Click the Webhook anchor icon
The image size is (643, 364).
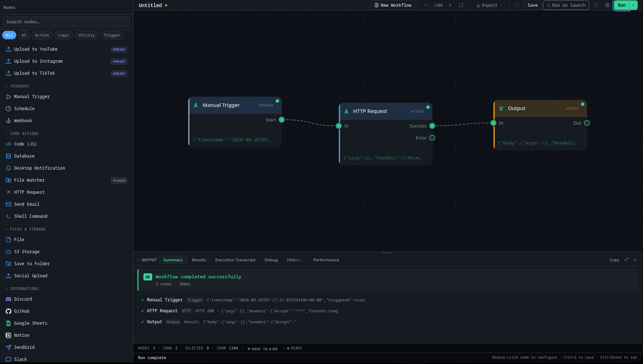pyautogui.click(x=8, y=120)
